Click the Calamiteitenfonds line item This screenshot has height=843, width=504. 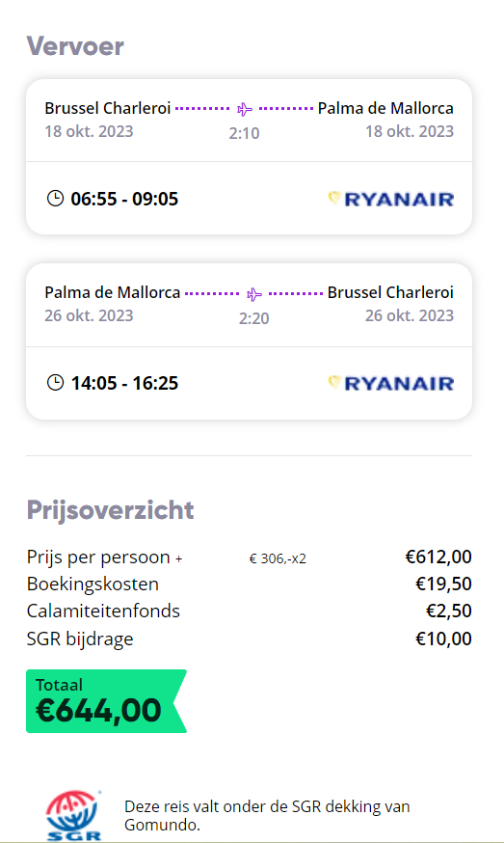pyautogui.click(x=250, y=611)
